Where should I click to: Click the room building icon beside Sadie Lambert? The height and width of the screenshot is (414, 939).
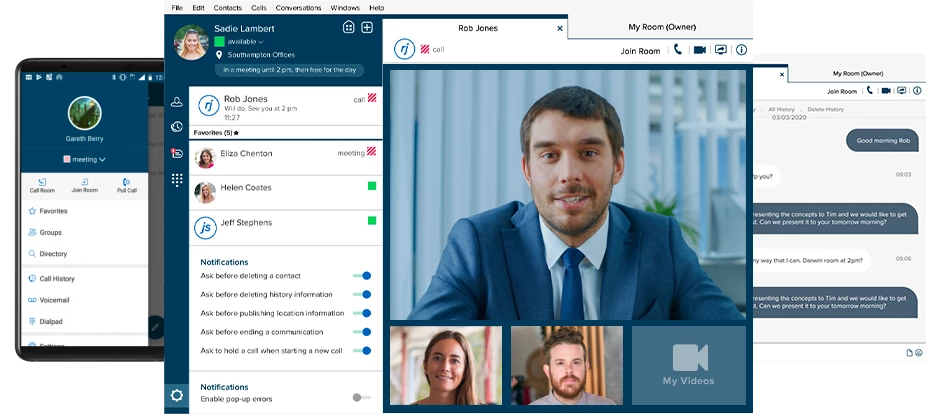click(x=349, y=27)
